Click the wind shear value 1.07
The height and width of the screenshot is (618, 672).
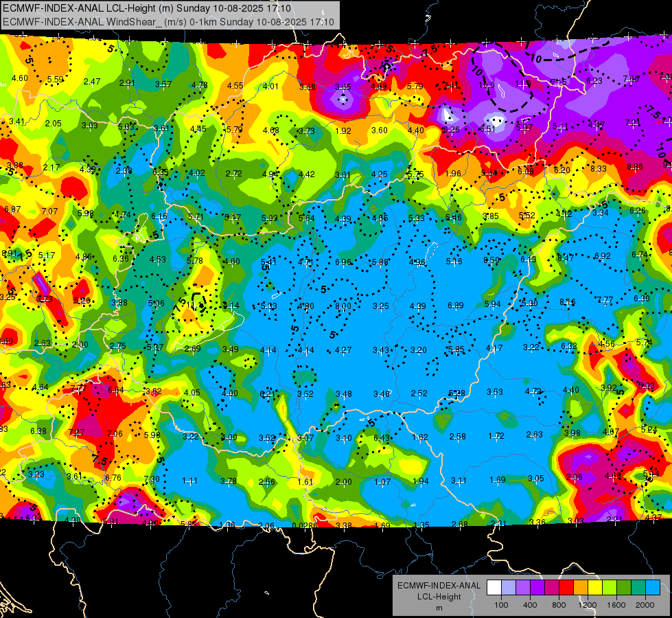pos(382,481)
